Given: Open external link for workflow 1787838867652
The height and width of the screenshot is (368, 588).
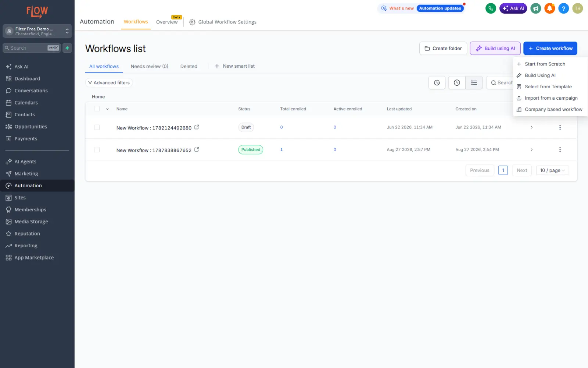Looking at the screenshot, I should (197, 149).
